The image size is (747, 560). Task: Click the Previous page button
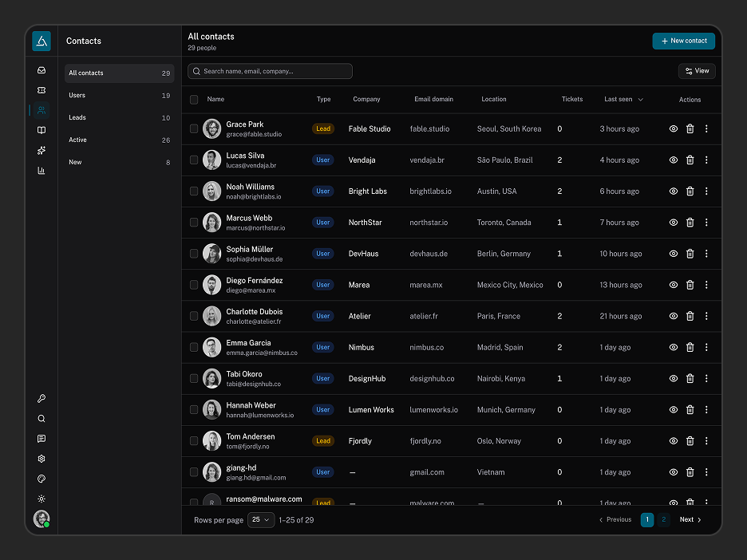point(615,519)
